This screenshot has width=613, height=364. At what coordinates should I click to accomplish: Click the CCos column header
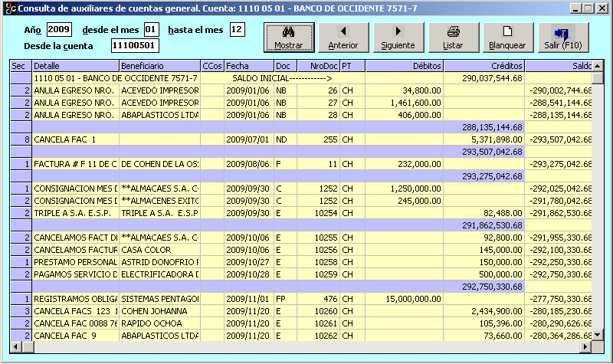tap(212, 66)
